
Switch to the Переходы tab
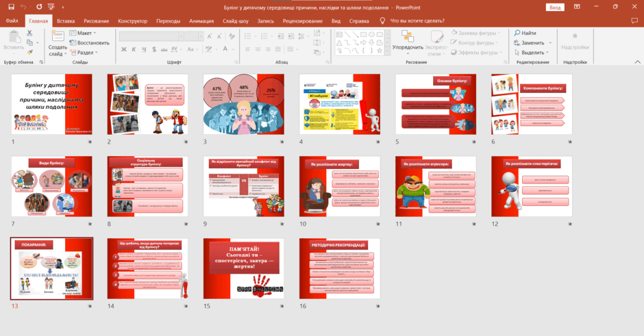(x=168, y=21)
